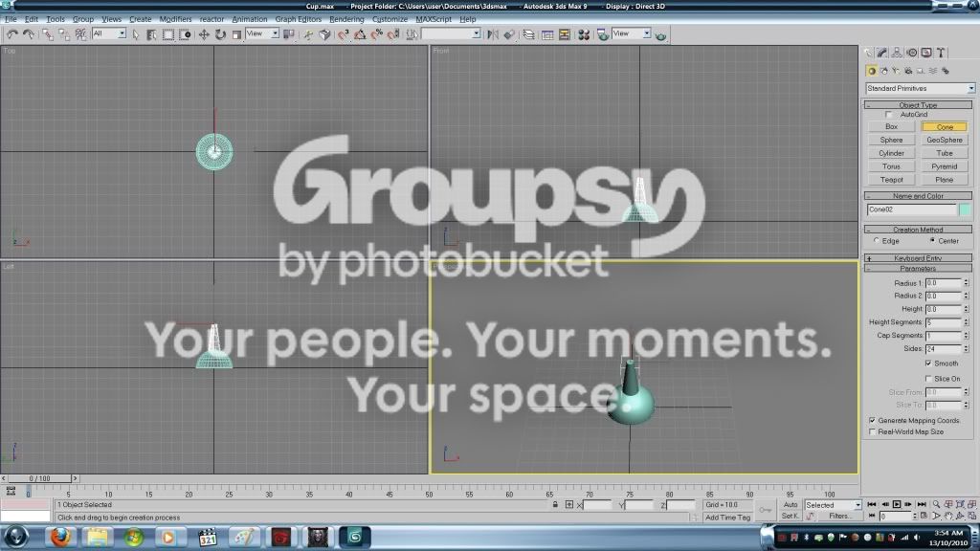Image resolution: width=980 pixels, height=551 pixels.
Task: Collapse the Object Type rollout
Action: (x=918, y=105)
